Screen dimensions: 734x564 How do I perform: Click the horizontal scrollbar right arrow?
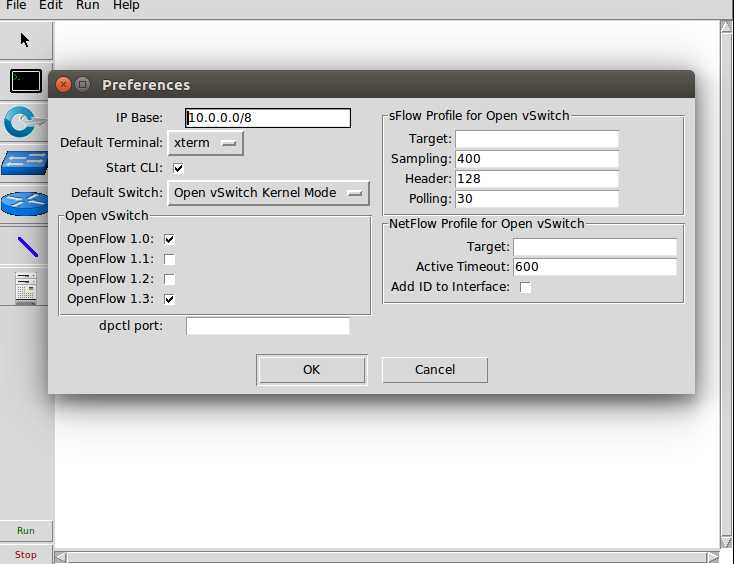(713, 557)
